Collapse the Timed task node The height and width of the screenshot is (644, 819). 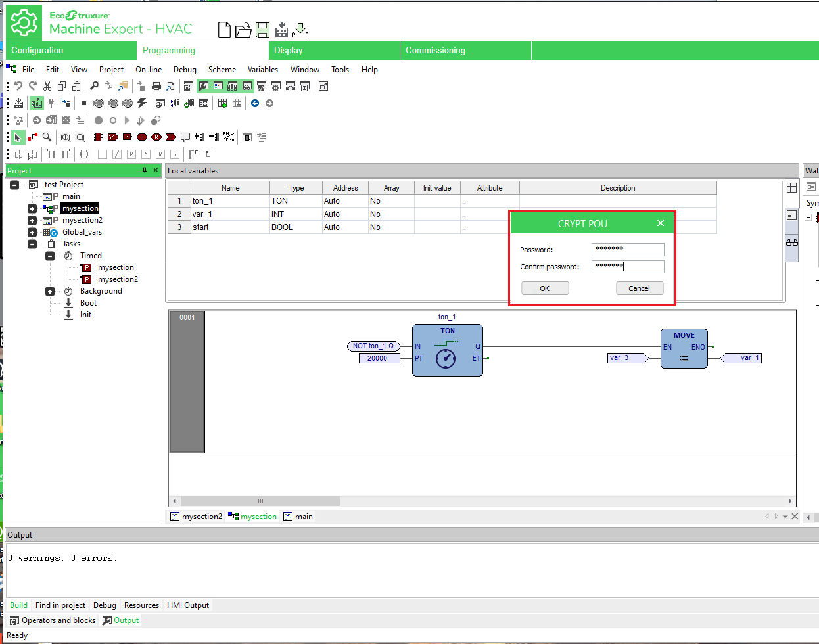(49, 256)
